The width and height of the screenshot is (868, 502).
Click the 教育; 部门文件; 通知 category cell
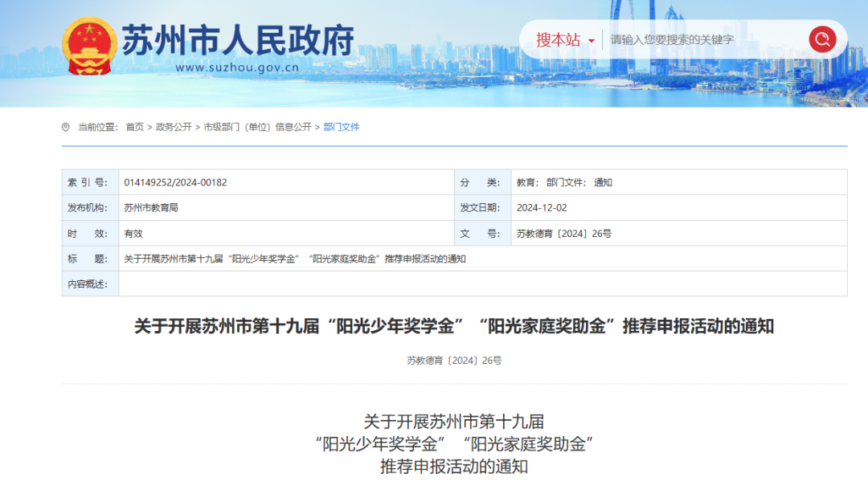(564, 182)
